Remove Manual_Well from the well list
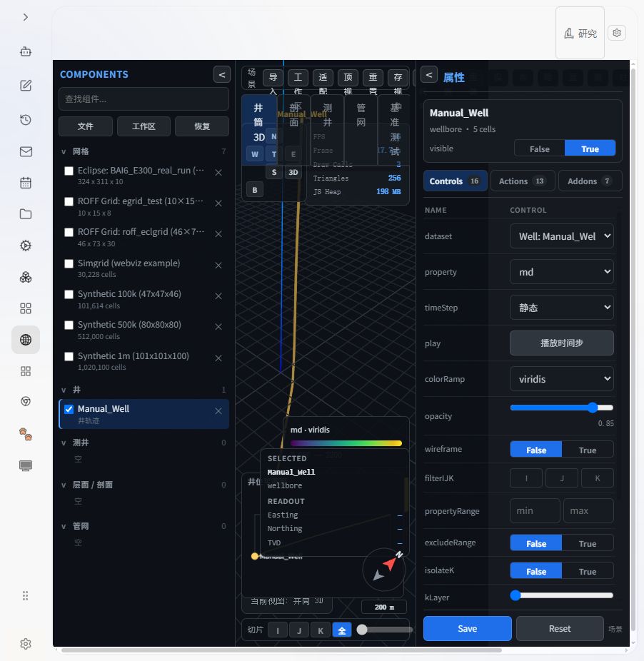Screen dimensions: 644x661 [218, 411]
